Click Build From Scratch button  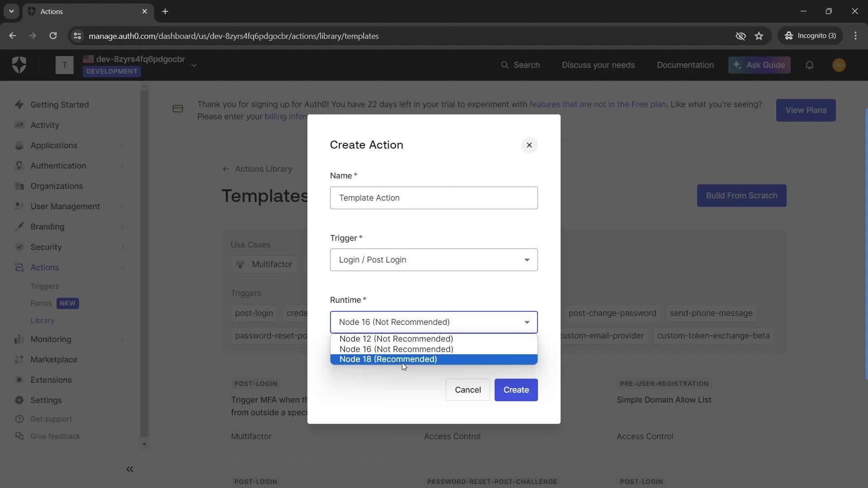[x=741, y=196]
